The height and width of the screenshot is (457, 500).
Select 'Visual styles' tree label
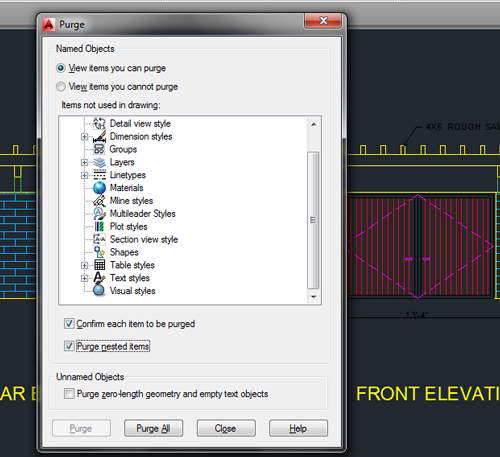[x=133, y=291]
